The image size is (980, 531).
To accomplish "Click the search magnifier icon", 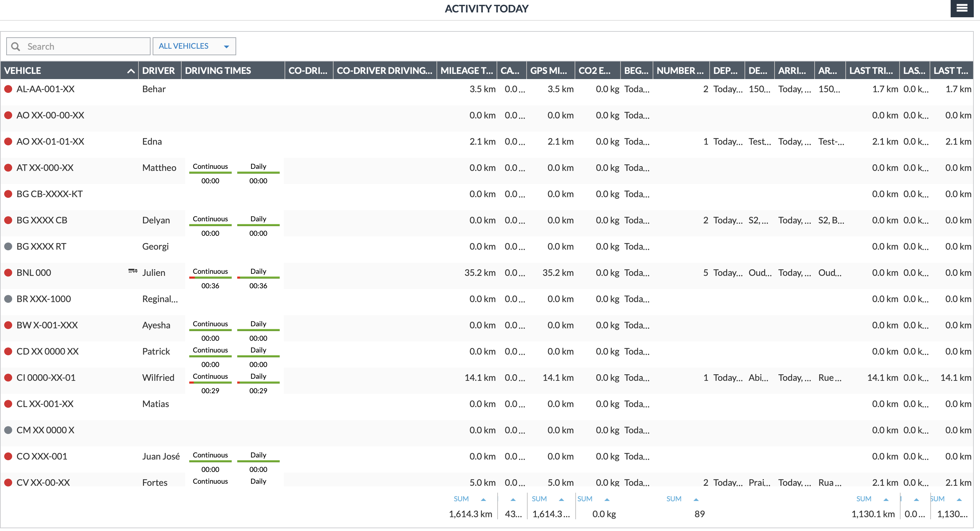I will tap(16, 46).
